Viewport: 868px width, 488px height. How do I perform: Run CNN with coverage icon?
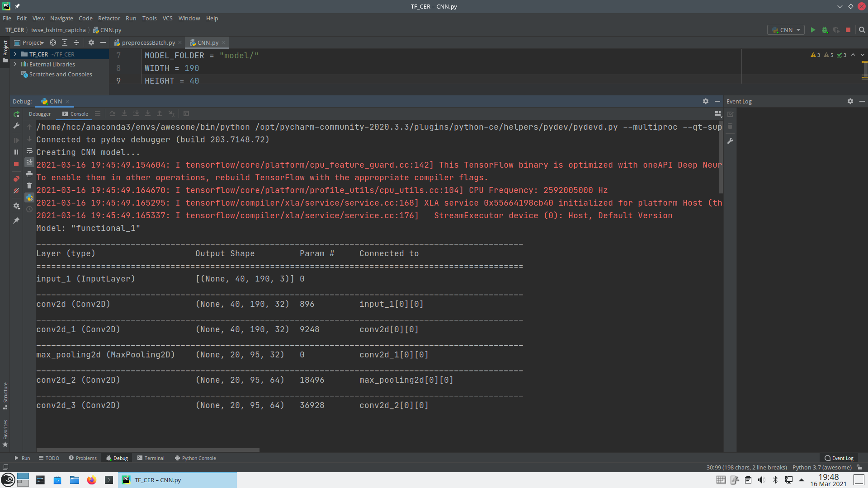coord(836,30)
